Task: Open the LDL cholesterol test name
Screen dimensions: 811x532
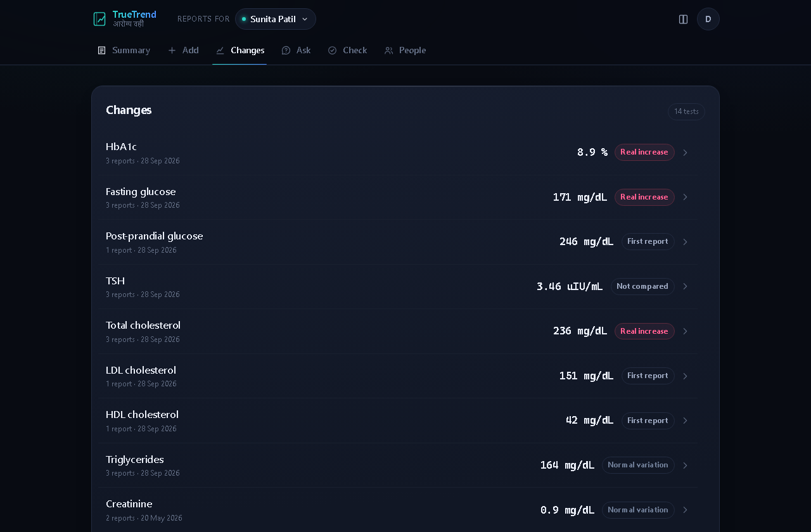Action: pyautogui.click(x=141, y=370)
